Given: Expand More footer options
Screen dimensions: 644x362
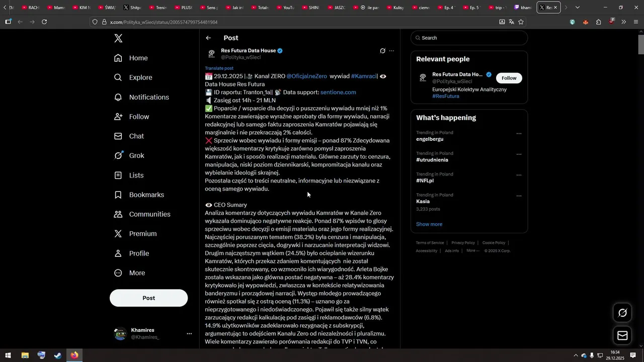Looking at the screenshot, I should (x=472, y=251).
